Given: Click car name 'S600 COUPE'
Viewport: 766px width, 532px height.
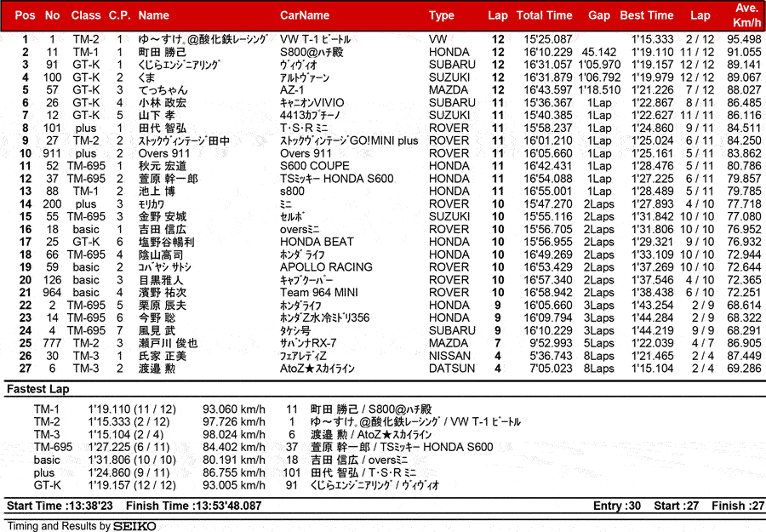Looking at the screenshot, I should (x=315, y=166).
